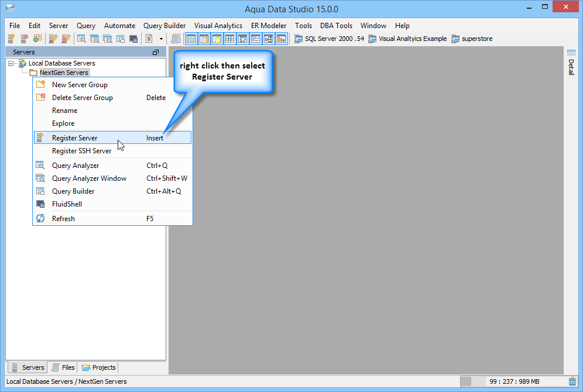Collapse the Local Database Servers tree node
Image resolution: width=583 pixels, height=392 pixels.
[11, 63]
